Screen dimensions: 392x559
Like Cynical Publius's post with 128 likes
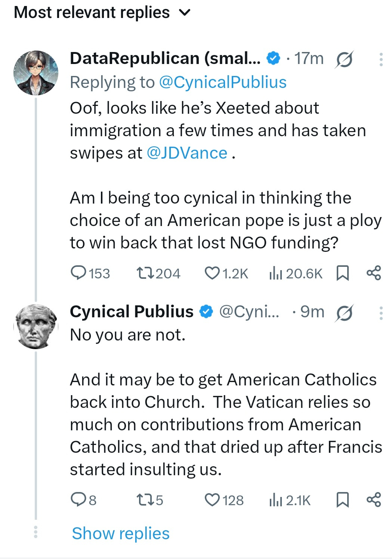(x=212, y=500)
